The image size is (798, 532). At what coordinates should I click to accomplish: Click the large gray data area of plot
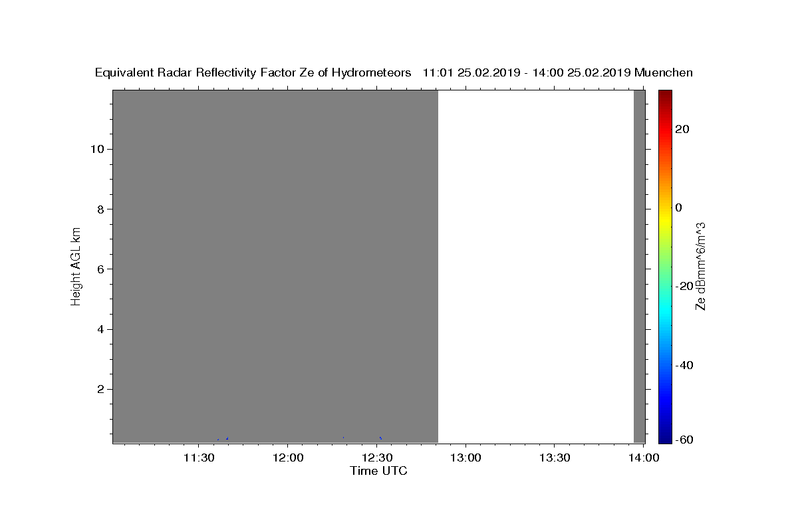coord(275,266)
